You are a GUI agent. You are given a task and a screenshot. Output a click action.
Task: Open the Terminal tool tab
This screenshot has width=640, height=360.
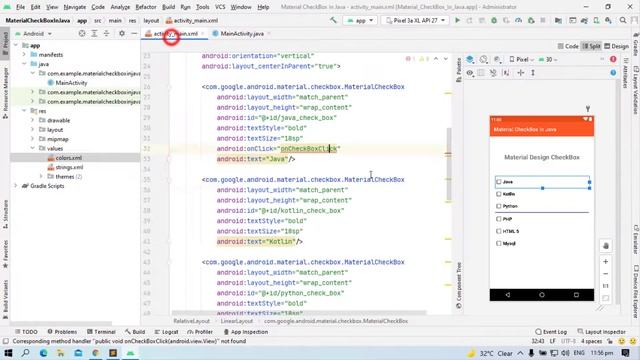pyautogui.click(x=101, y=332)
